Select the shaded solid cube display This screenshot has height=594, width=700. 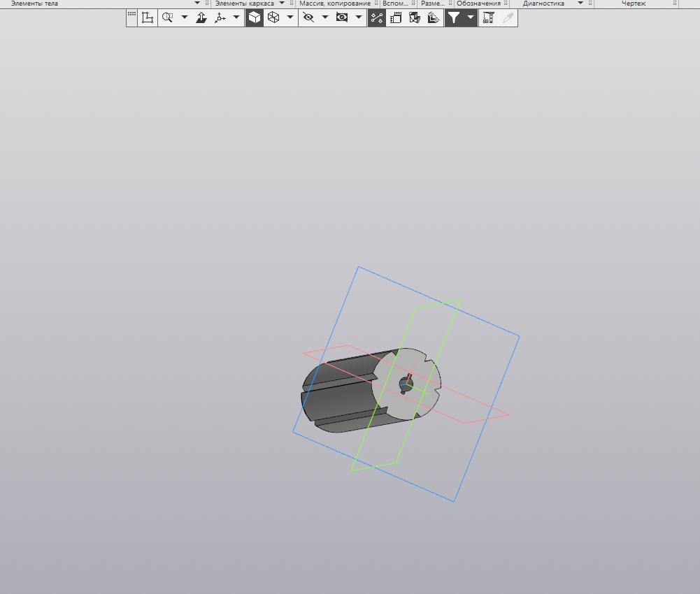coord(255,18)
